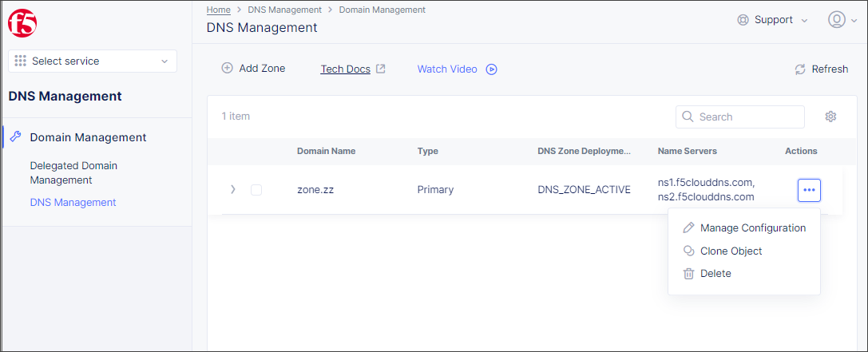Click the magnifier icon in Search
This screenshot has width=868, height=352.
[688, 117]
